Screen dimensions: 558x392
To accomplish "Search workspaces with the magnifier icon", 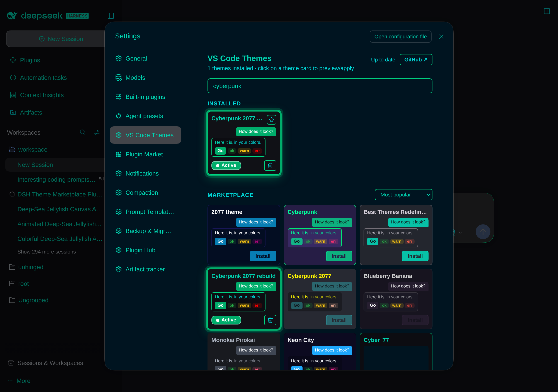I will (83, 132).
